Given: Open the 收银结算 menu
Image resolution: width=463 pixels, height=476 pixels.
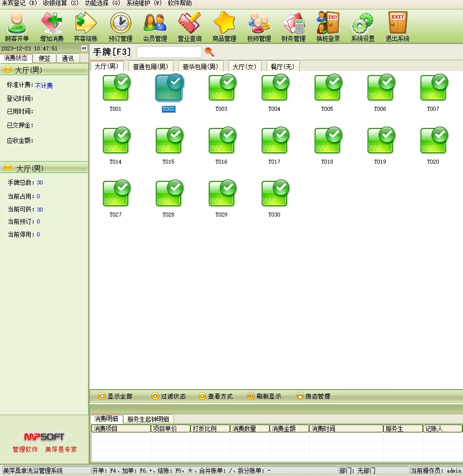Looking at the screenshot, I should 60,3.
